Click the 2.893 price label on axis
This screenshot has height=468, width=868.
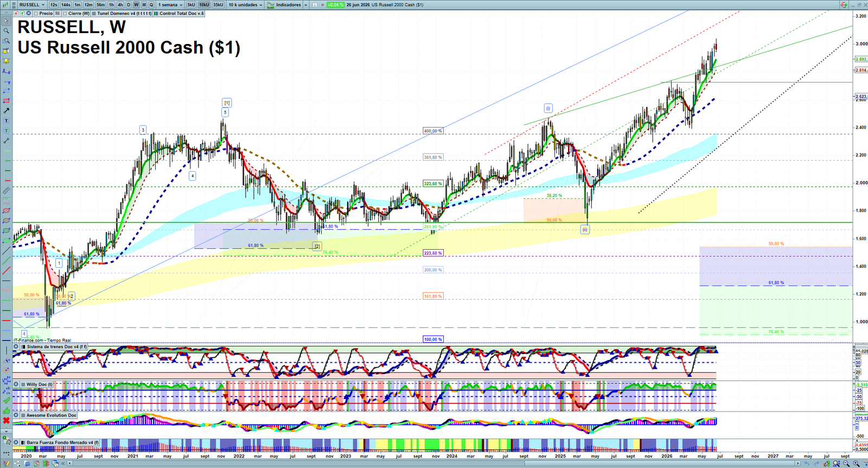(861, 59)
